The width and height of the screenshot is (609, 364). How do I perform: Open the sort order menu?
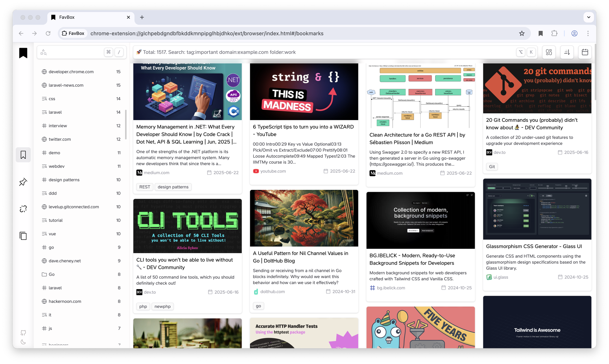click(x=567, y=52)
